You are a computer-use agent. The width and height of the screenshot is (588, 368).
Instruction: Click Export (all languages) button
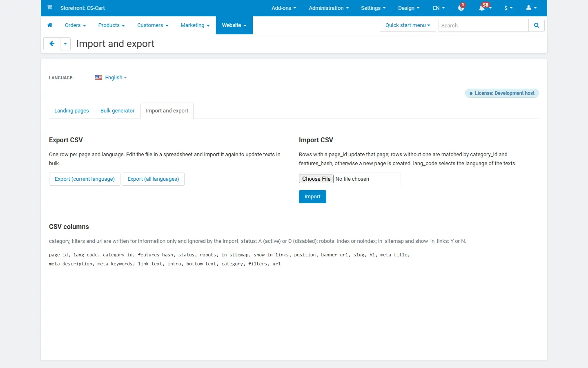pyautogui.click(x=153, y=179)
